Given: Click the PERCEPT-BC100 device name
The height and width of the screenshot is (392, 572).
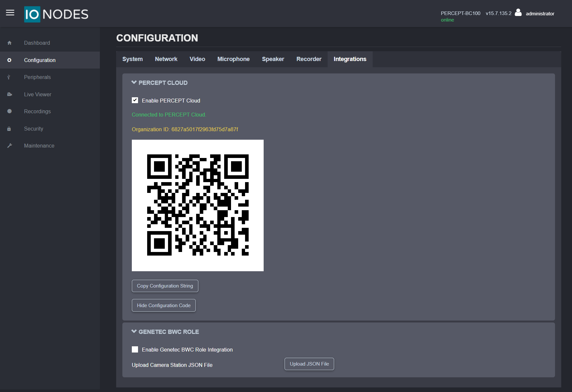Looking at the screenshot, I should 461,13.
